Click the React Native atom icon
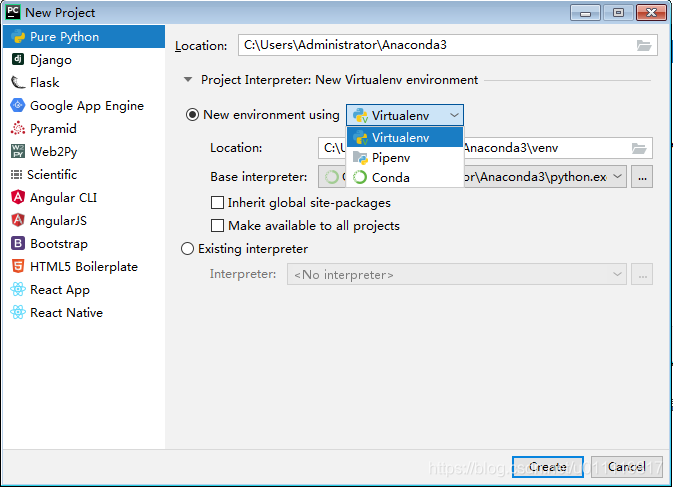The width and height of the screenshot is (673, 487). (x=18, y=312)
